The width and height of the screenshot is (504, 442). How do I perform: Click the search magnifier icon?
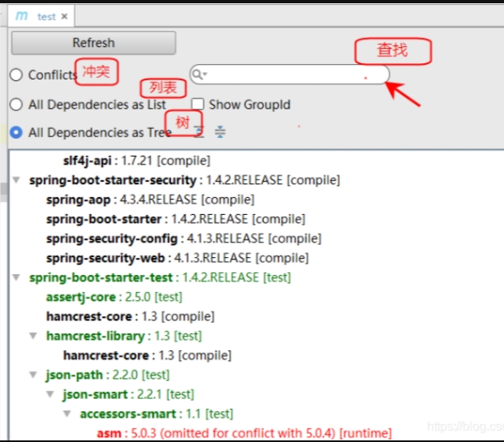198,75
